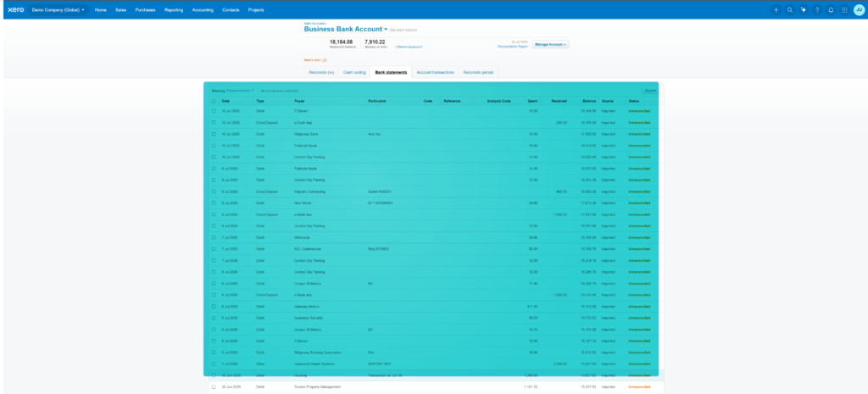
Task: Follow the Bank Accounts breadcrumb link
Action: (314, 23)
